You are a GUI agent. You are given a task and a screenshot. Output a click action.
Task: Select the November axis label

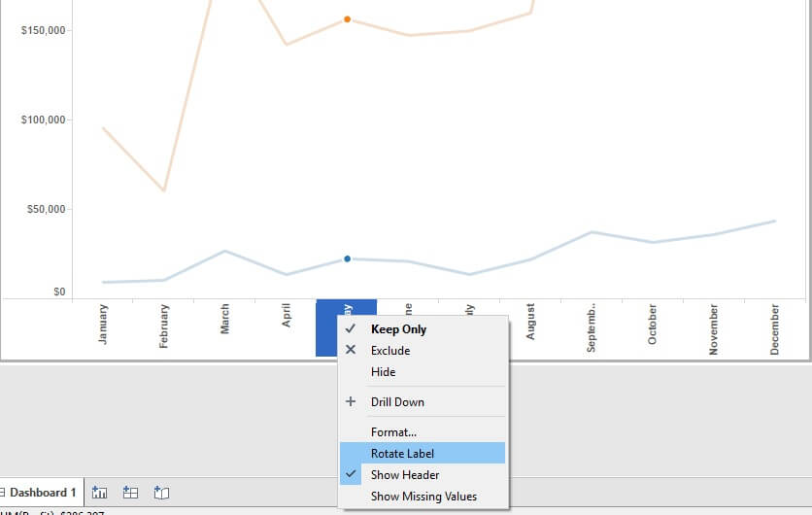tap(714, 329)
